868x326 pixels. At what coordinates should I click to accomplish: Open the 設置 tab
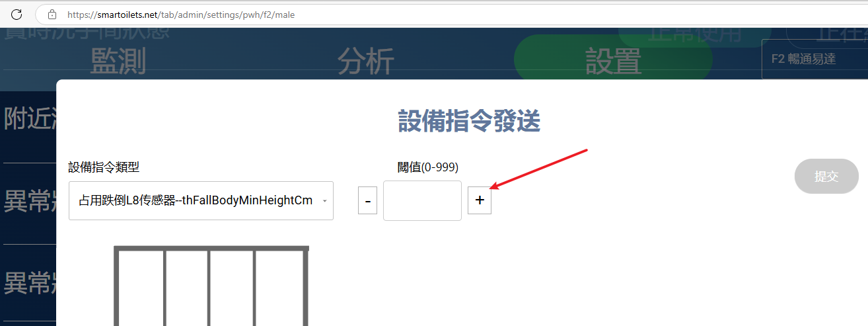tap(613, 61)
